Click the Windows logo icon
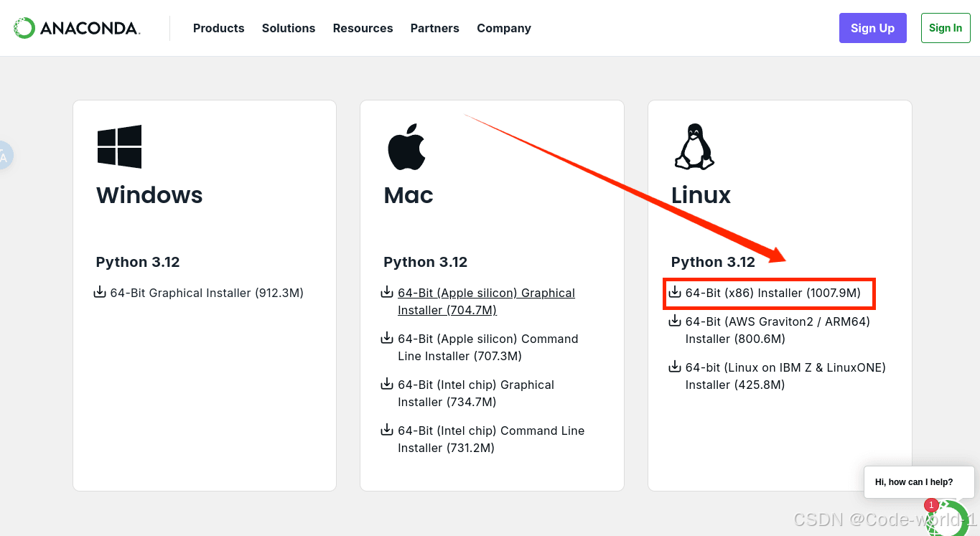The width and height of the screenshot is (980, 536). [119, 146]
